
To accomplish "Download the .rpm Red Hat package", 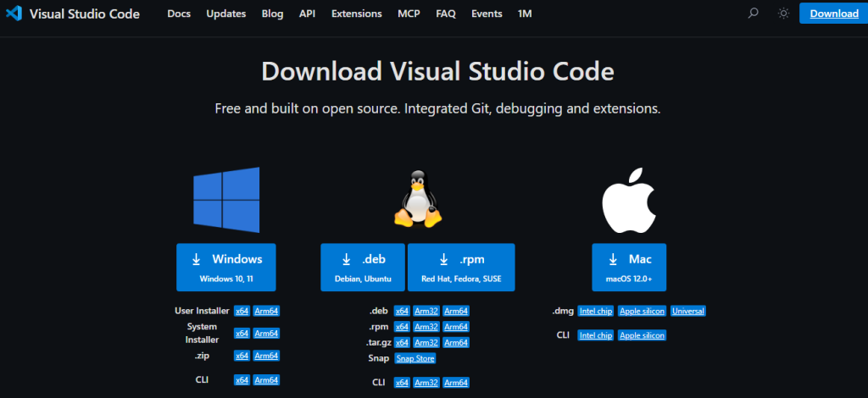I will (x=461, y=268).
